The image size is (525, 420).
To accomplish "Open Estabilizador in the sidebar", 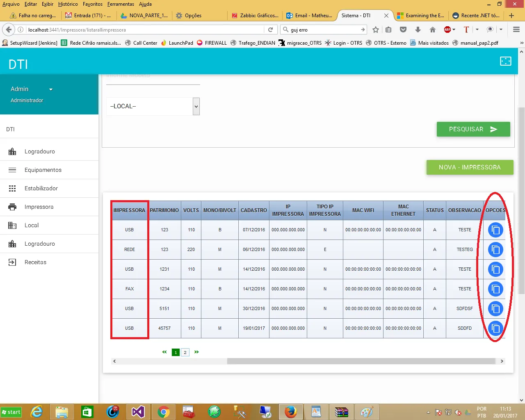I will 41,188.
